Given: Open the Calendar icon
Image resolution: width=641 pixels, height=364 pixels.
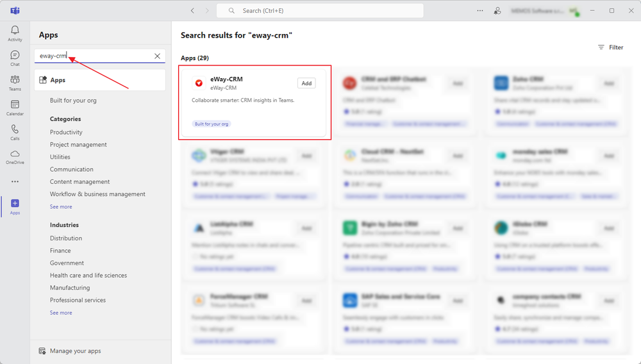Looking at the screenshot, I should (x=15, y=108).
